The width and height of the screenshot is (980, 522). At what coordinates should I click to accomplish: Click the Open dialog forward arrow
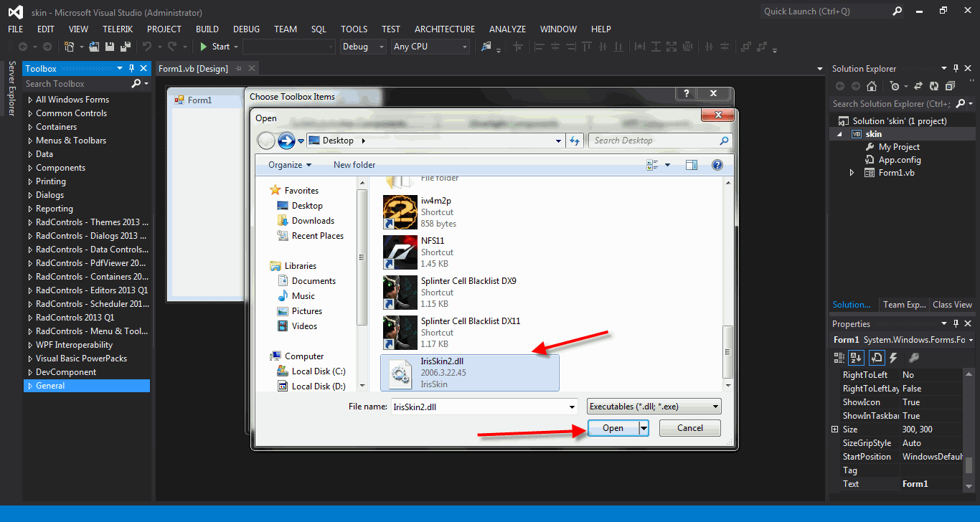point(286,141)
